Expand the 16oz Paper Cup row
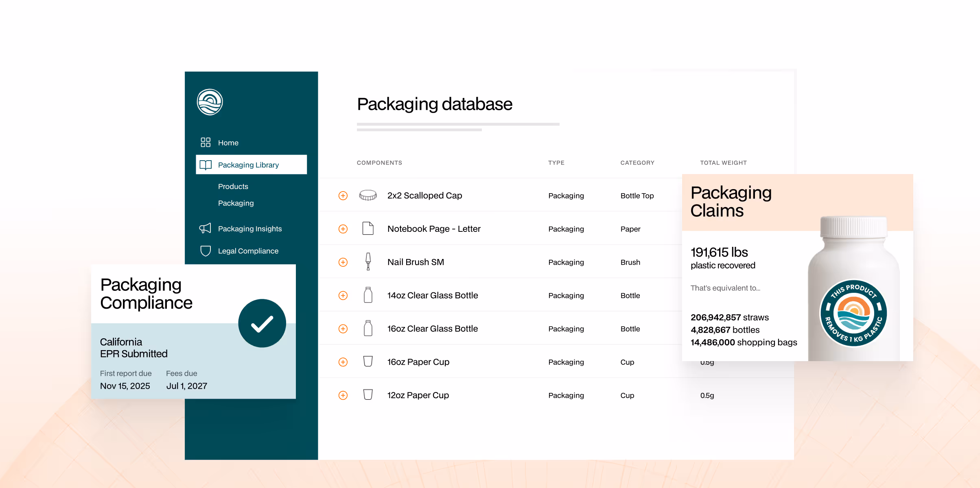This screenshot has height=488, width=980. pos(343,362)
